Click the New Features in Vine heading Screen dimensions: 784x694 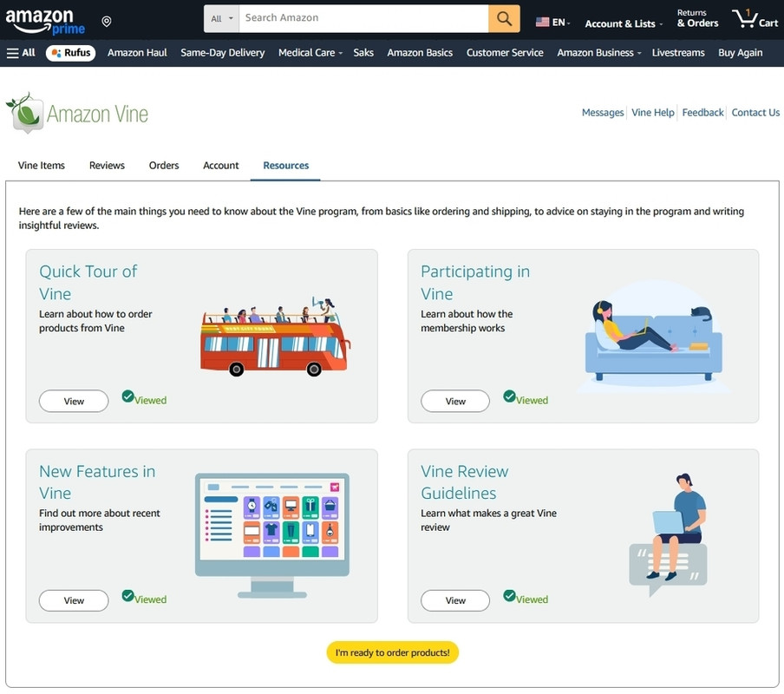pos(97,482)
